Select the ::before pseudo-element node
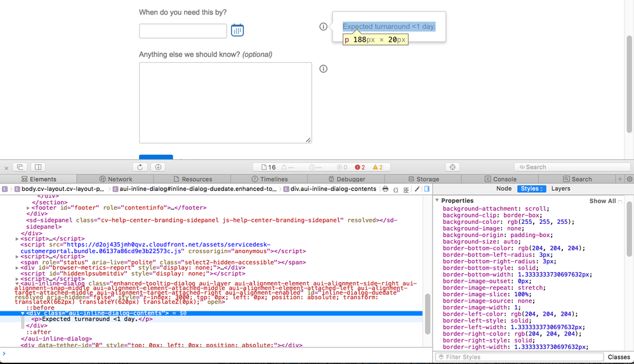This screenshot has width=634, height=364. click(40, 308)
